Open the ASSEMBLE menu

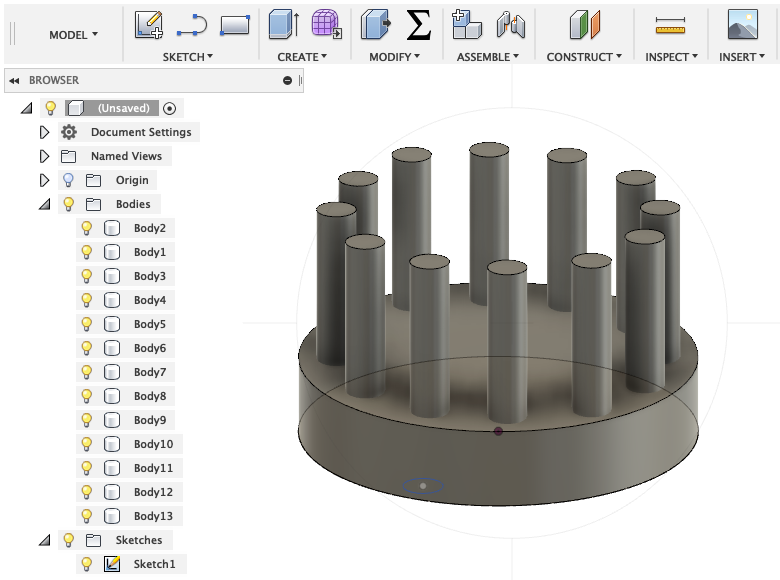point(488,57)
